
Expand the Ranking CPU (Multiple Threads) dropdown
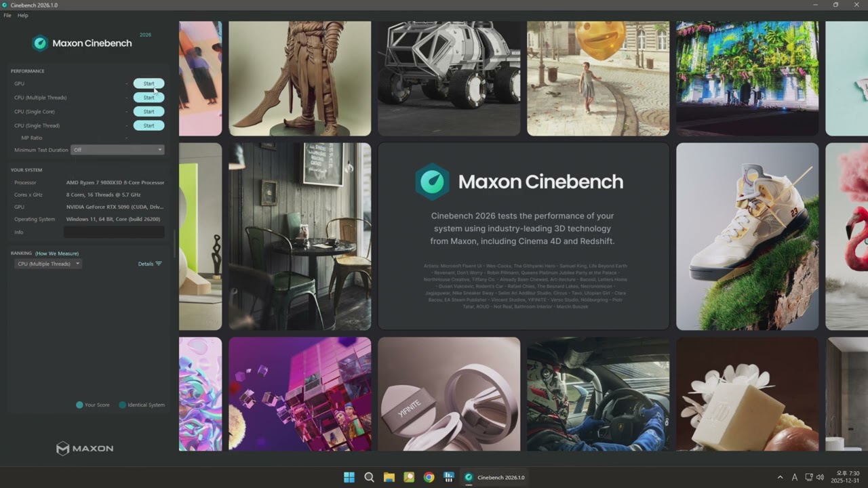[x=48, y=264]
